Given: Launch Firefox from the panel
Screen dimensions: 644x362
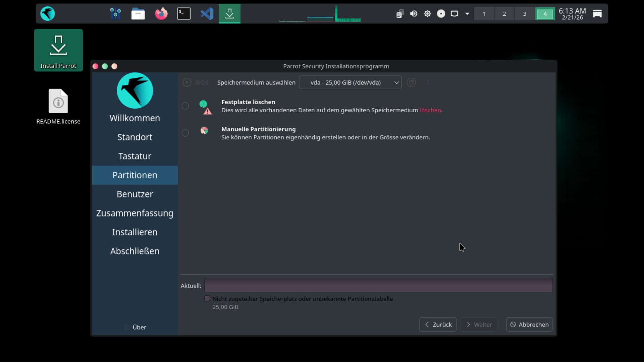Looking at the screenshot, I should tap(161, 14).
